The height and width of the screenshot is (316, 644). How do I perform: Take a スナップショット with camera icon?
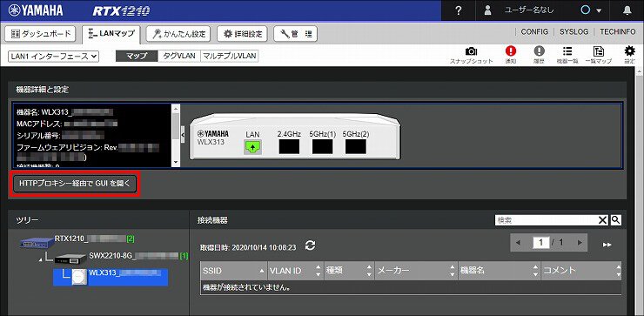click(x=471, y=55)
